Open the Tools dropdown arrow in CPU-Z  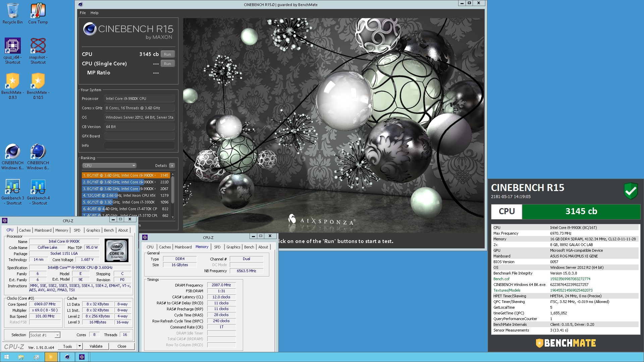click(79, 346)
